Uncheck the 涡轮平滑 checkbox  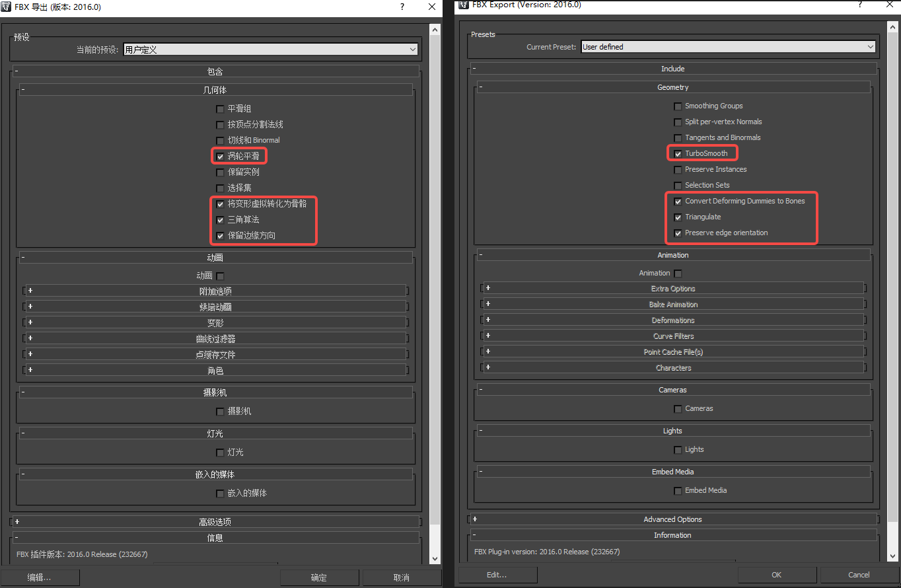coord(220,157)
